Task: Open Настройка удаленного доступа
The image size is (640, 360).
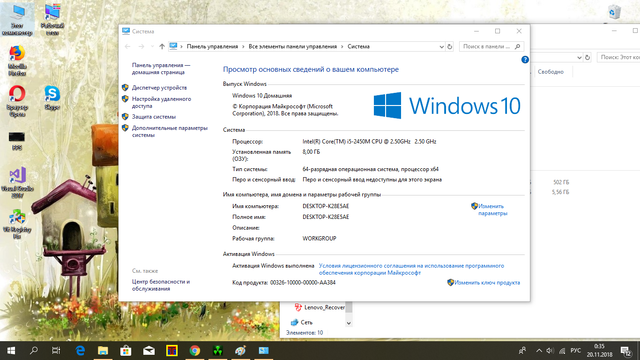Action: click(161, 102)
